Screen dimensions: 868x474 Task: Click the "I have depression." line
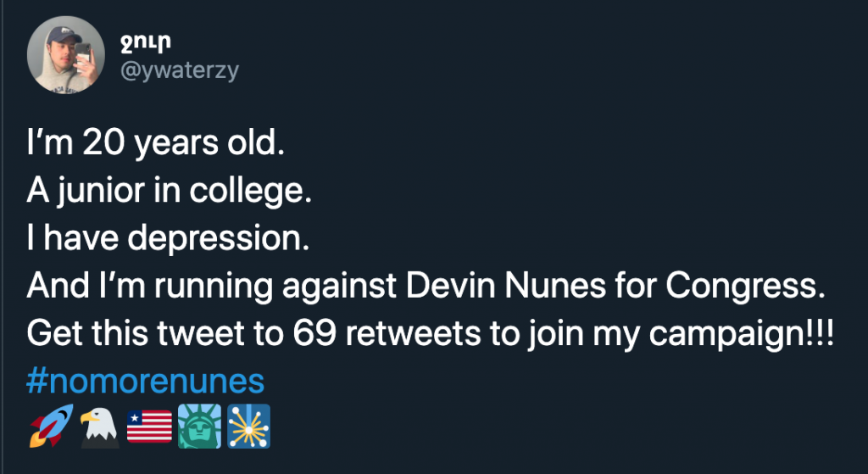point(165,239)
